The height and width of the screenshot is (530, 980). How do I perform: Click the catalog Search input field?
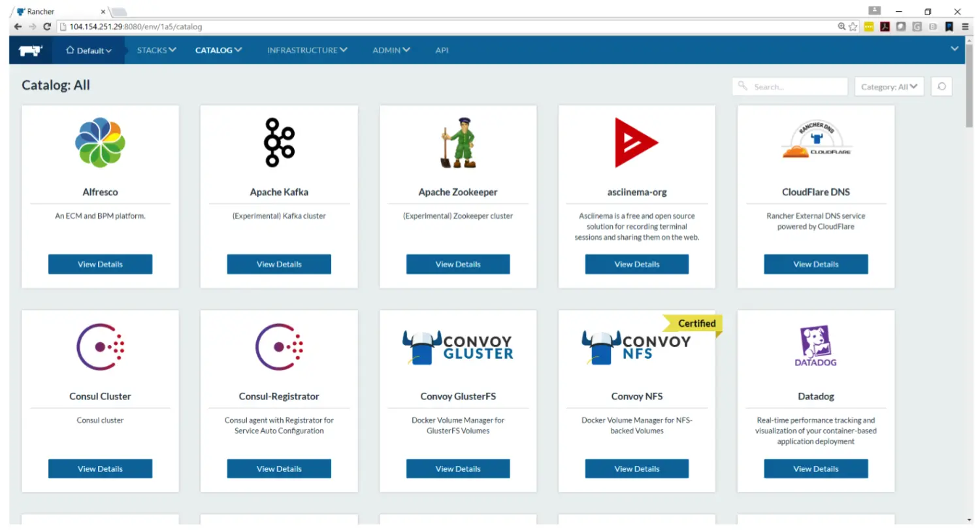tap(790, 86)
